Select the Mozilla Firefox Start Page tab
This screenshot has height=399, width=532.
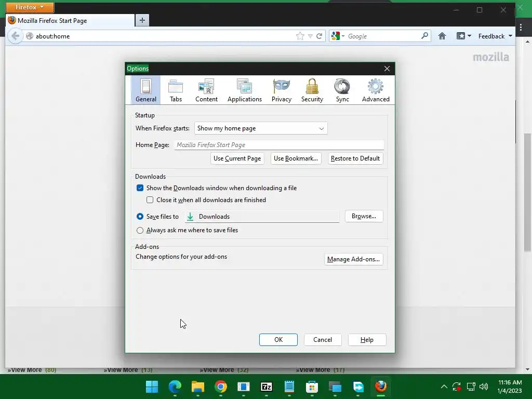[x=70, y=20]
